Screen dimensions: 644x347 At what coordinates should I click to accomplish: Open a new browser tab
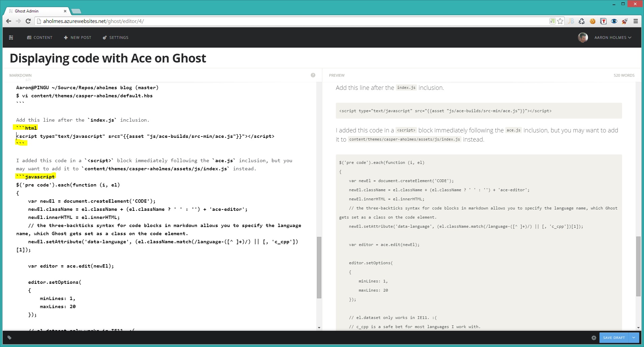[x=76, y=11]
